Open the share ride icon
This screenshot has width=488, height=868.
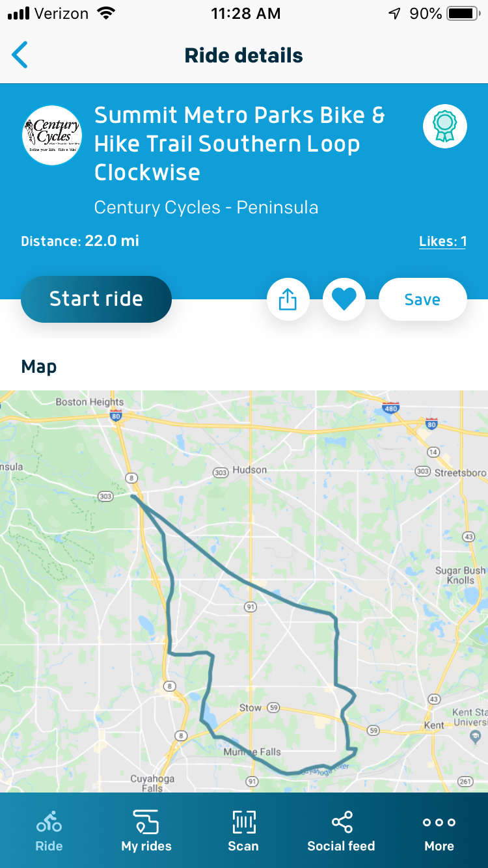tap(288, 299)
